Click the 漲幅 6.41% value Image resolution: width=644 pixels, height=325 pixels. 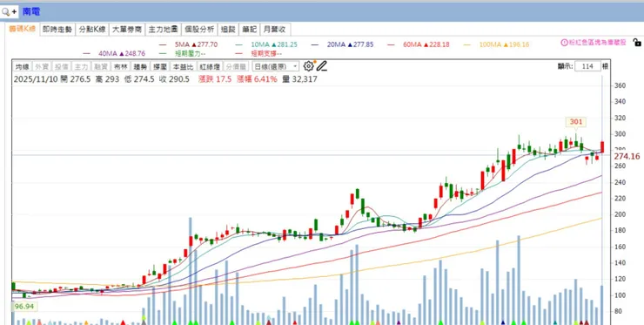257,79
